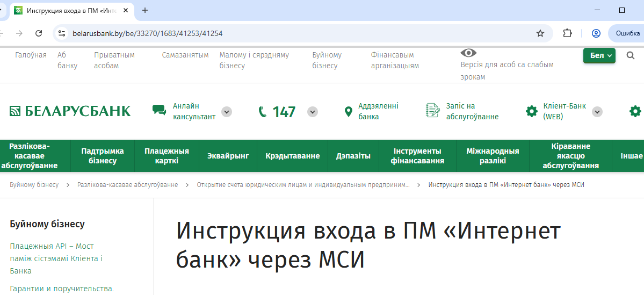Click the Кліент-Банк gear icon
Viewport: 644px width, 295px height.
[531, 111]
